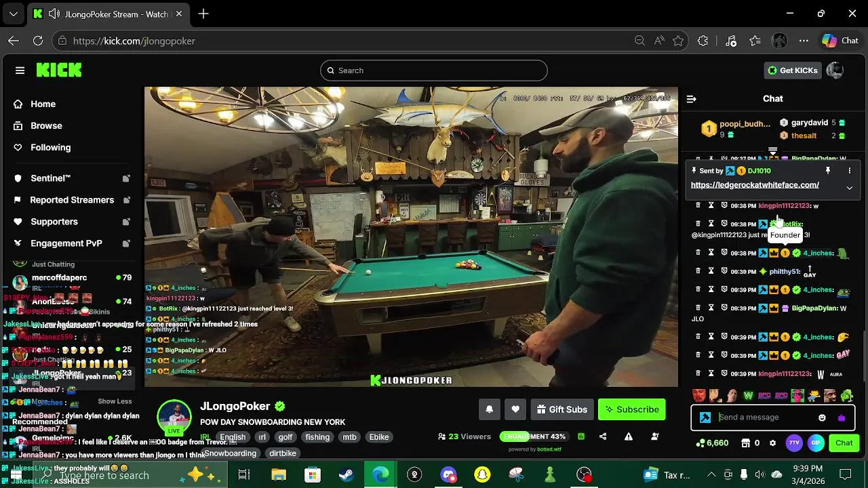This screenshot has width=868, height=488.
Task: Open browser tab list dropdown
Action: tap(13, 14)
